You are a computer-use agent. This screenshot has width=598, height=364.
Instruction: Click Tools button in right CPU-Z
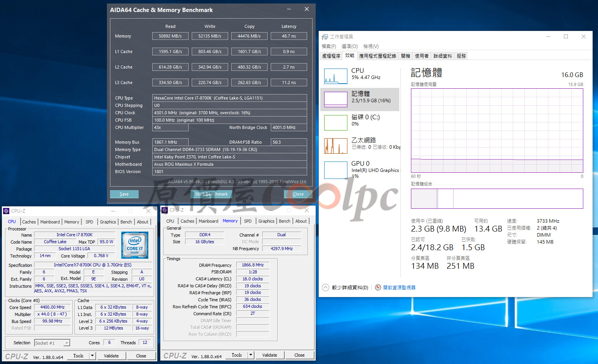tap(237, 355)
